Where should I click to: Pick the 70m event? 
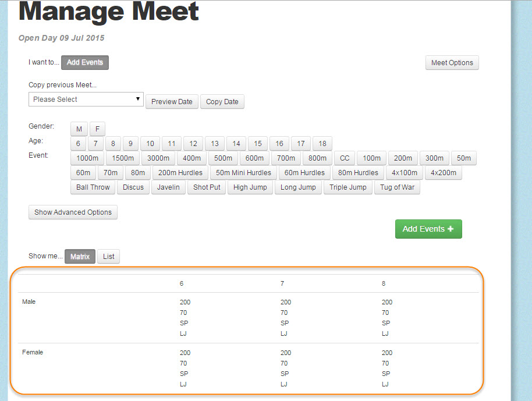pyautogui.click(x=111, y=173)
